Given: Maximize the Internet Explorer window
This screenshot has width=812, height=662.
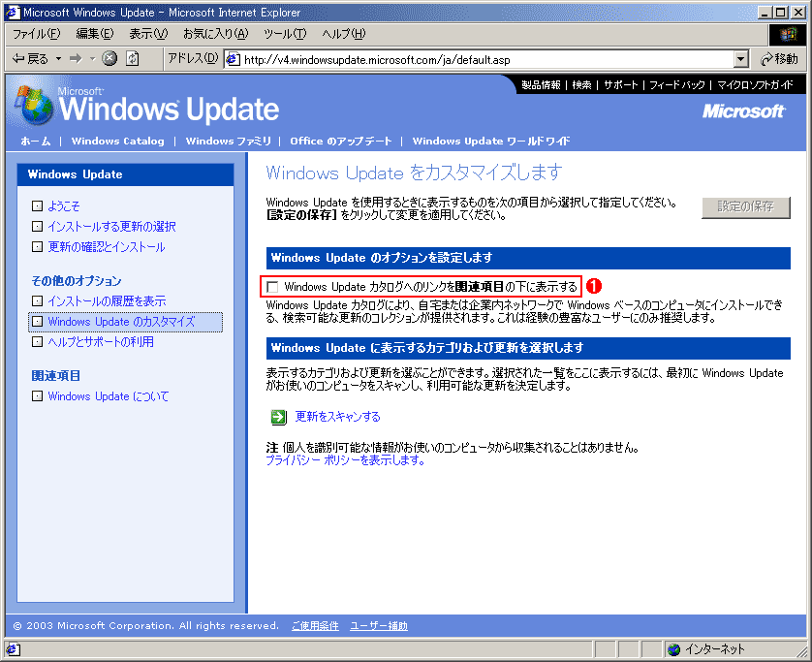Looking at the screenshot, I should [x=780, y=13].
